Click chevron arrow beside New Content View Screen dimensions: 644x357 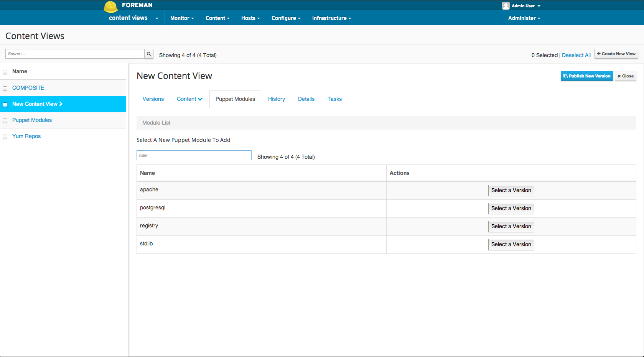tap(61, 104)
